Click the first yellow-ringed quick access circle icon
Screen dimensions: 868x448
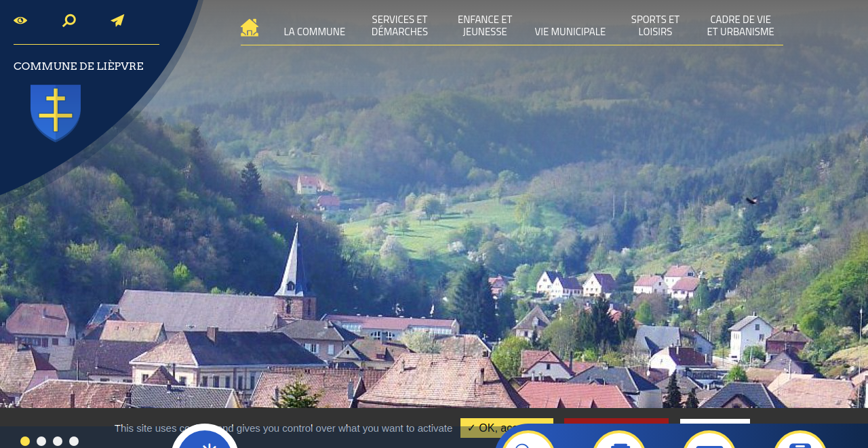coord(528,441)
